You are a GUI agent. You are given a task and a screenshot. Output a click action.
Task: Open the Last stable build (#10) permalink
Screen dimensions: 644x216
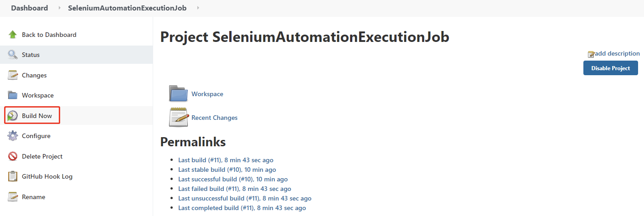(x=227, y=170)
